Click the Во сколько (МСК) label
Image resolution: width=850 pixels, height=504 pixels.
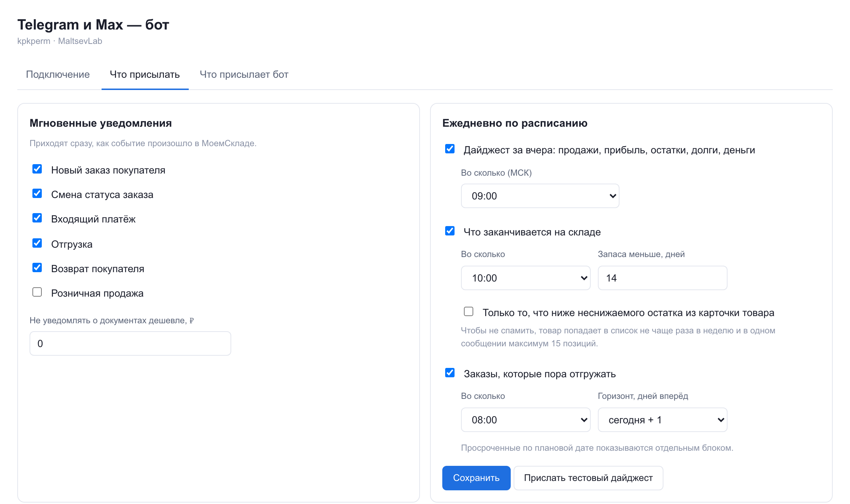pyautogui.click(x=496, y=173)
